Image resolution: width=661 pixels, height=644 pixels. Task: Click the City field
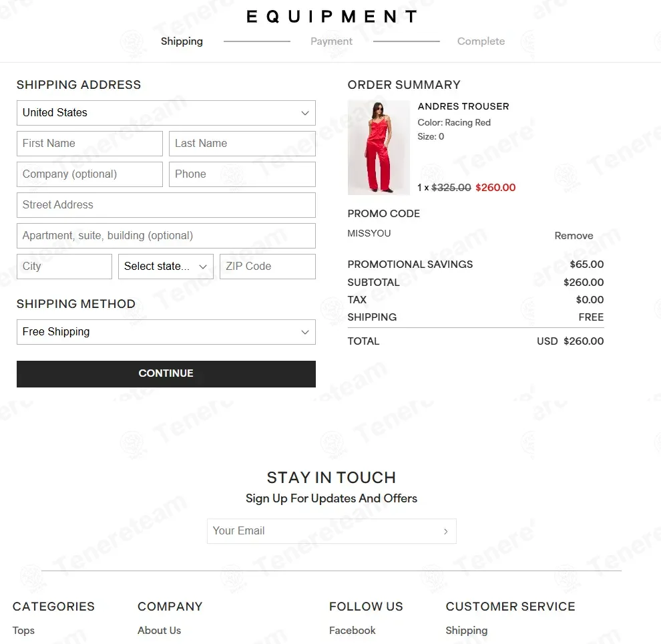pyautogui.click(x=65, y=266)
